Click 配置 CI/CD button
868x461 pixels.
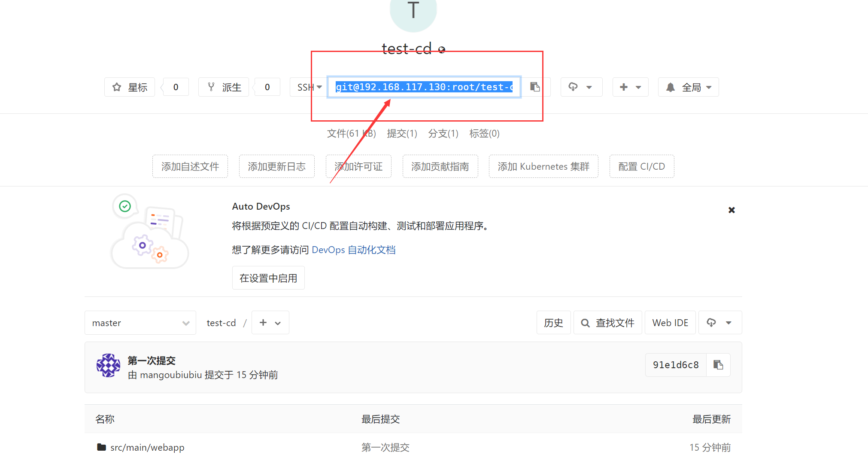coord(642,166)
